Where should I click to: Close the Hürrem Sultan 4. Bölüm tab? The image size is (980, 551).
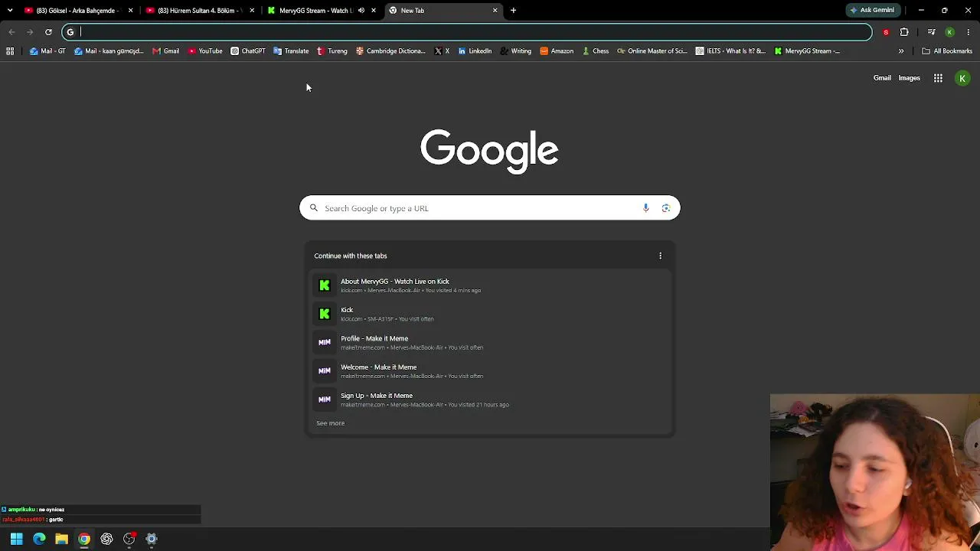252,11
